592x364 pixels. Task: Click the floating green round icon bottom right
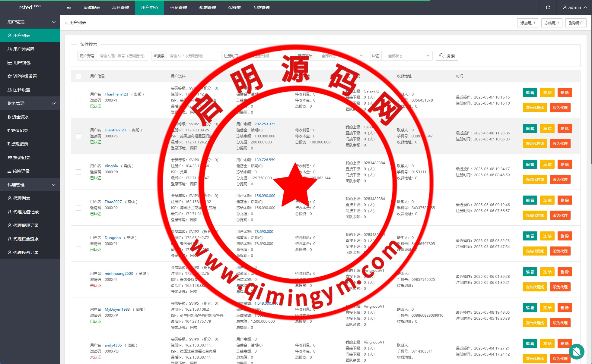[576, 351]
